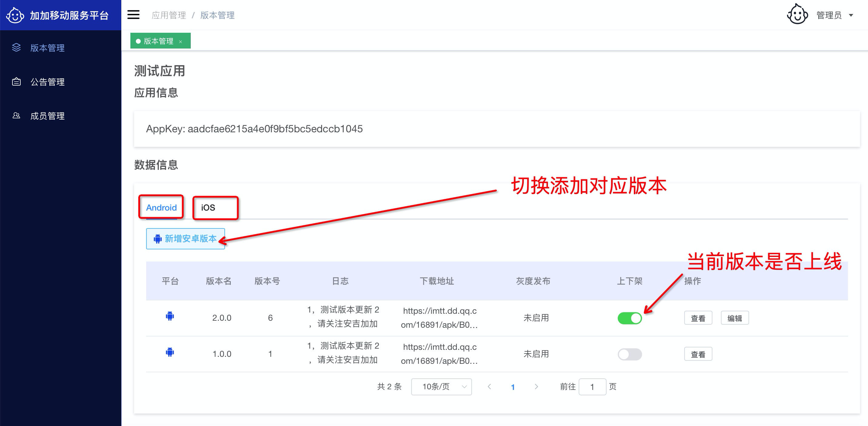This screenshot has height=426, width=868.
Task: Click the 新增安卓版本 button
Action: pyautogui.click(x=185, y=238)
